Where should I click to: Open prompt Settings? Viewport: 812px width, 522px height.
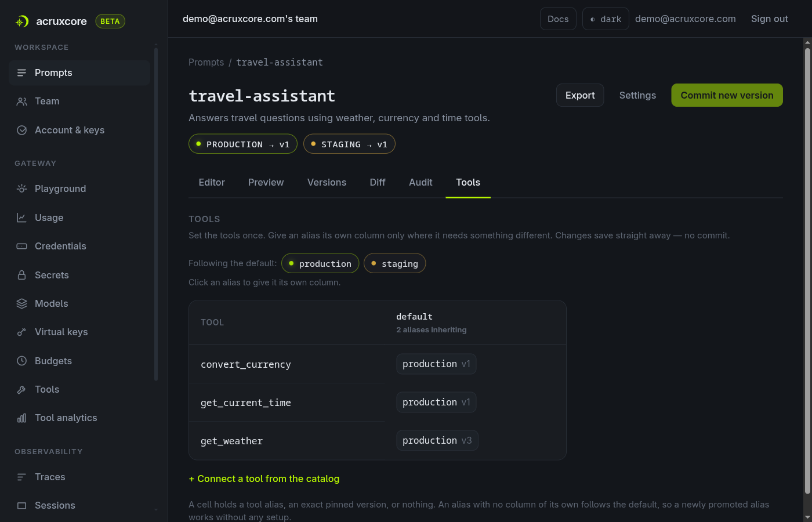click(x=637, y=95)
